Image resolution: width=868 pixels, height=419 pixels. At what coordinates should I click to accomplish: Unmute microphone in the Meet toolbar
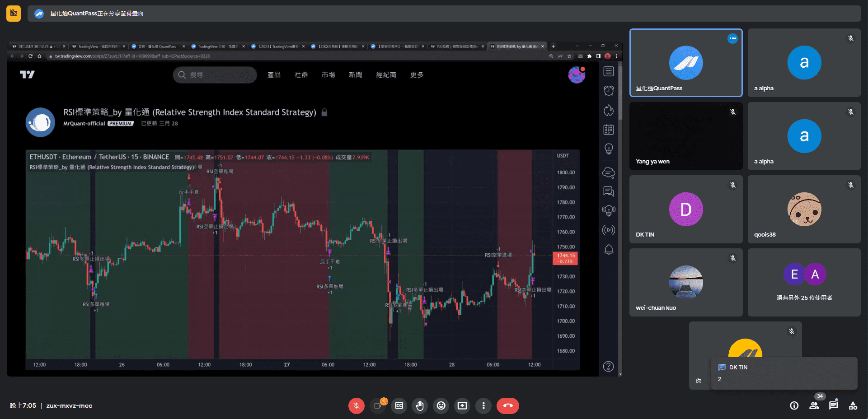pyautogui.click(x=357, y=405)
